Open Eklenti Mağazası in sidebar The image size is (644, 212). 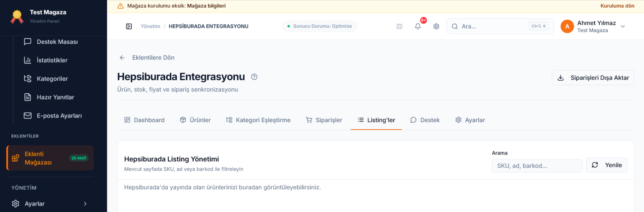coord(50,158)
